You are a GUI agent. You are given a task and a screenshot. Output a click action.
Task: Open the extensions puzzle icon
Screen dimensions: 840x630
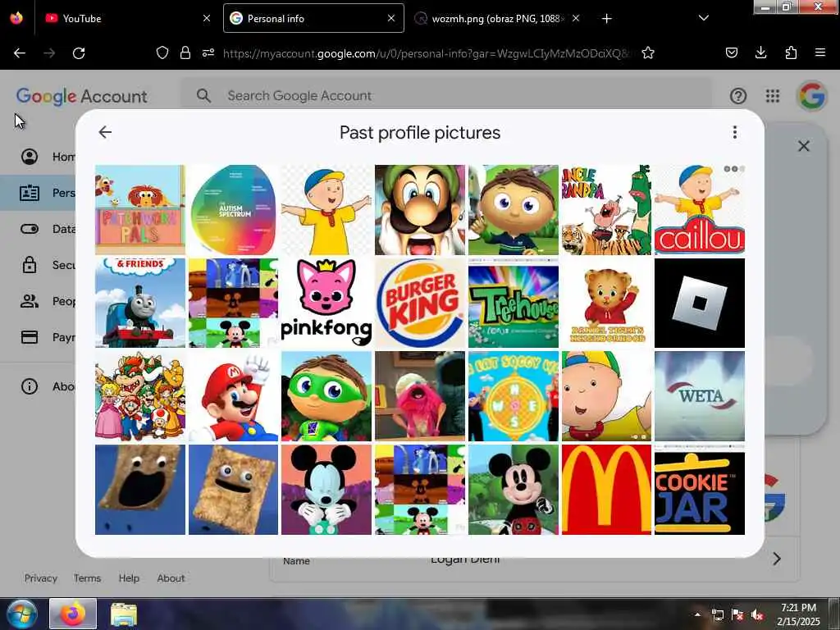[x=791, y=52]
